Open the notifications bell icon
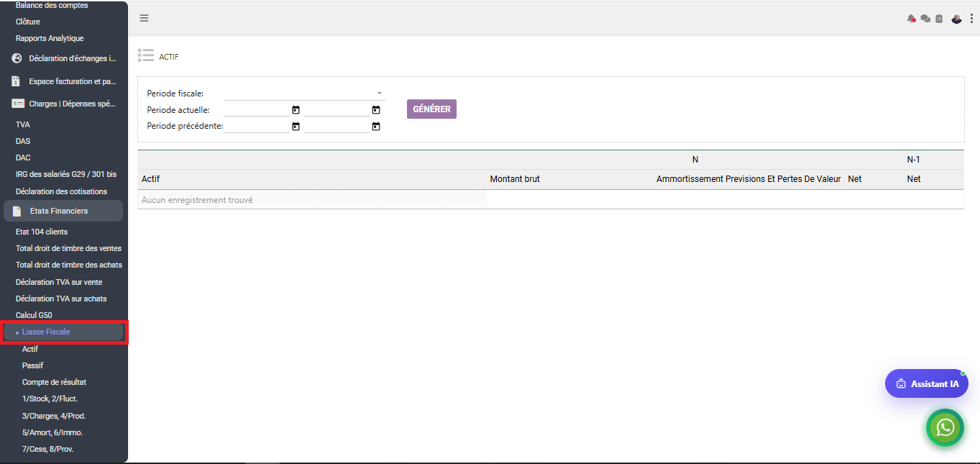This screenshot has height=464, width=980. click(912, 19)
